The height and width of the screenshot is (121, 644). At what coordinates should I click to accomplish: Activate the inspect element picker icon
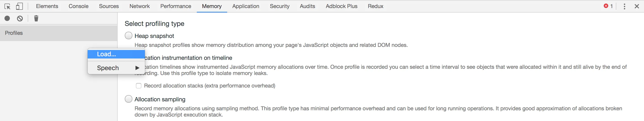click(8, 6)
